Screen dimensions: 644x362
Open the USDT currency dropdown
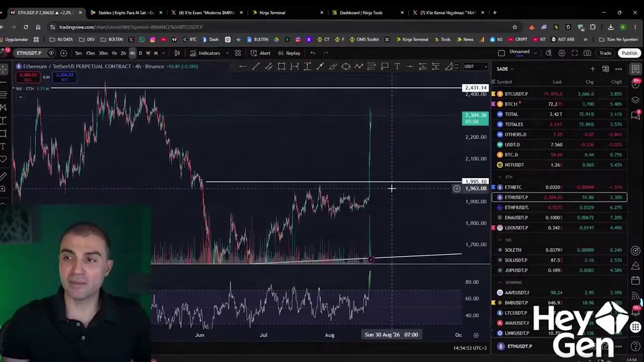pyautogui.click(x=475, y=67)
